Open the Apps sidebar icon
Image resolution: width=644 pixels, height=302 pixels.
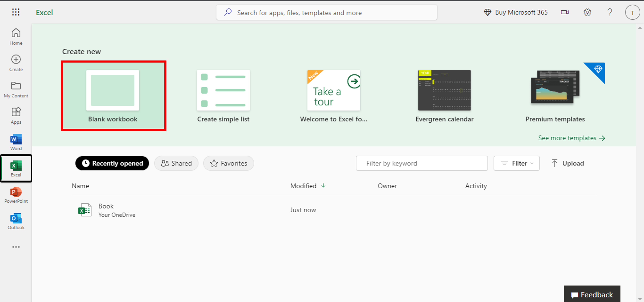point(16,116)
